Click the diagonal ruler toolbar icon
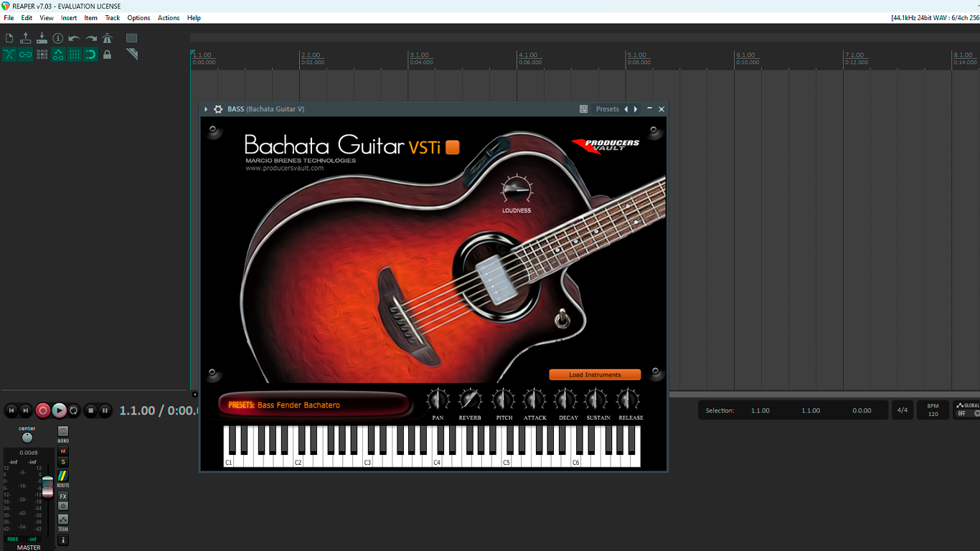This screenshot has width=980, height=551. [x=132, y=55]
